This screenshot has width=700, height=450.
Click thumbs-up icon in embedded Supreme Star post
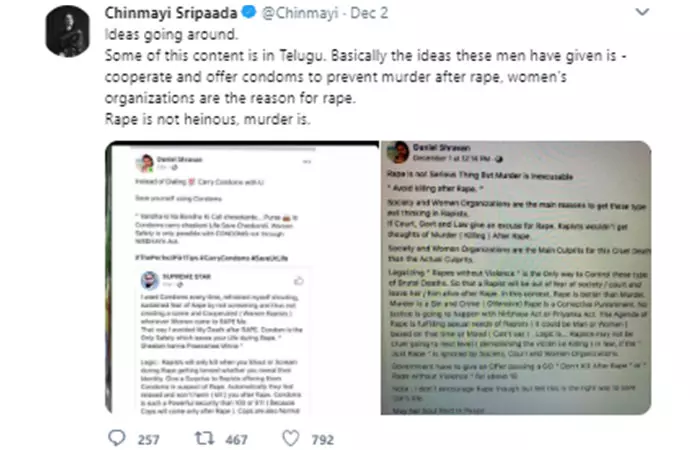click(x=299, y=281)
